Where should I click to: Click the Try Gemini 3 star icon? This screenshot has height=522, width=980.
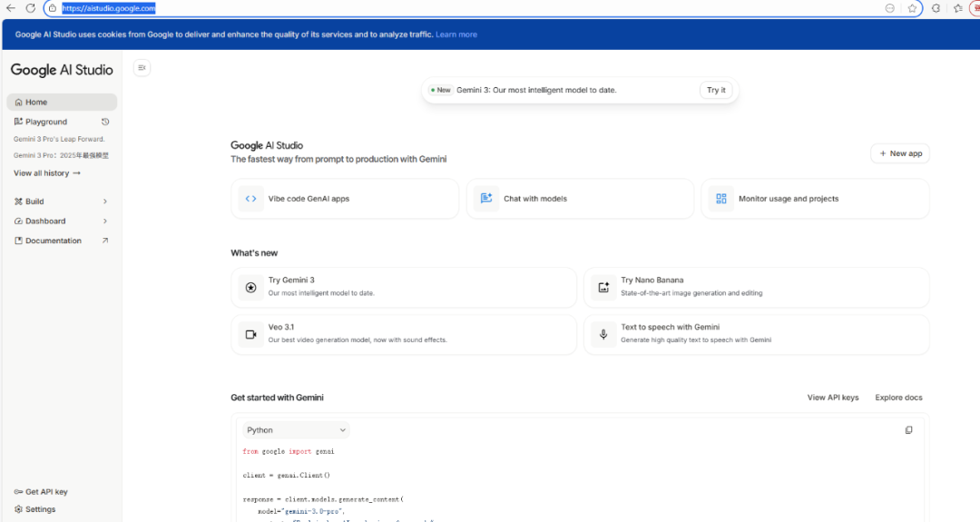[250, 288]
